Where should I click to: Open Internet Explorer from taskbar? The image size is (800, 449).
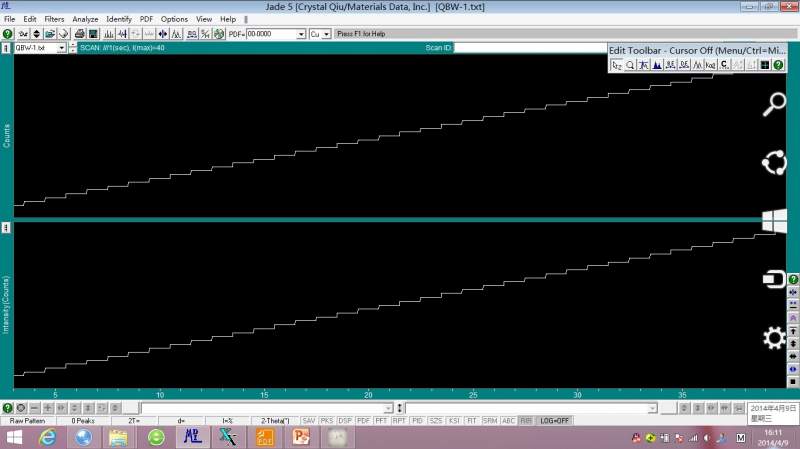click(47, 437)
